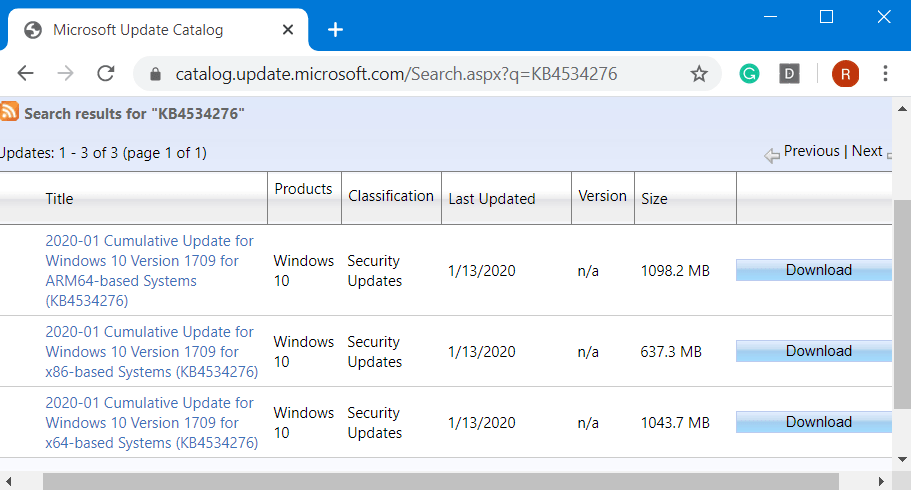Open a new tab with the plus icon
The width and height of the screenshot is (911, 490).
click(335, 30)
